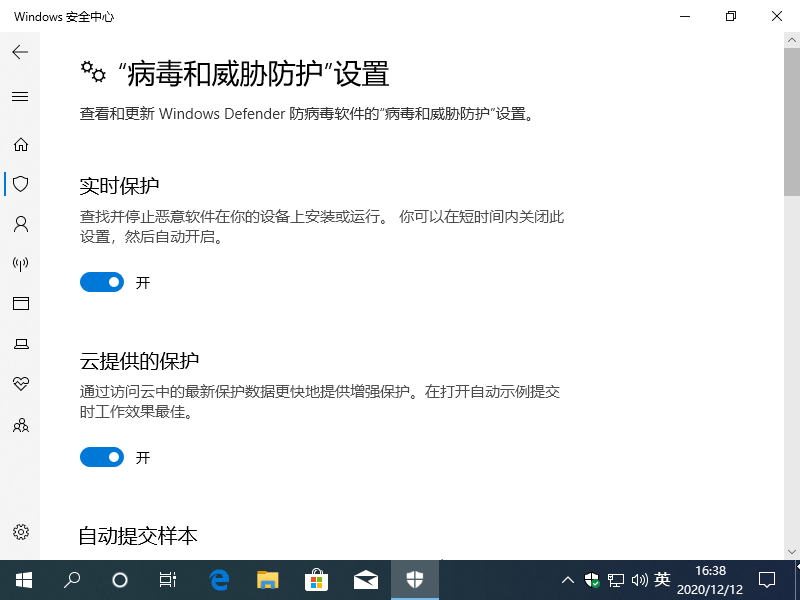The image size is (800, 600).
Task: Open Firewall & network protection icon
Action: pyautogui.click(x=21, y=264)
